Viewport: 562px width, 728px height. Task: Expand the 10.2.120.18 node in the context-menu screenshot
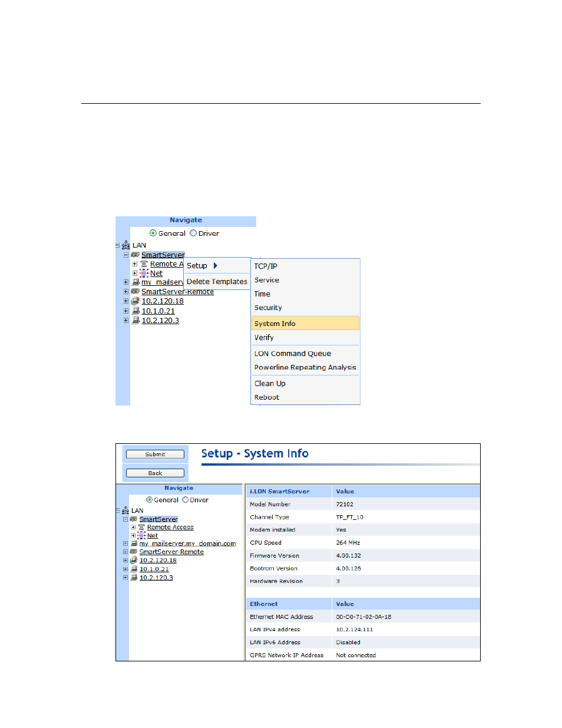pos(126,301)
